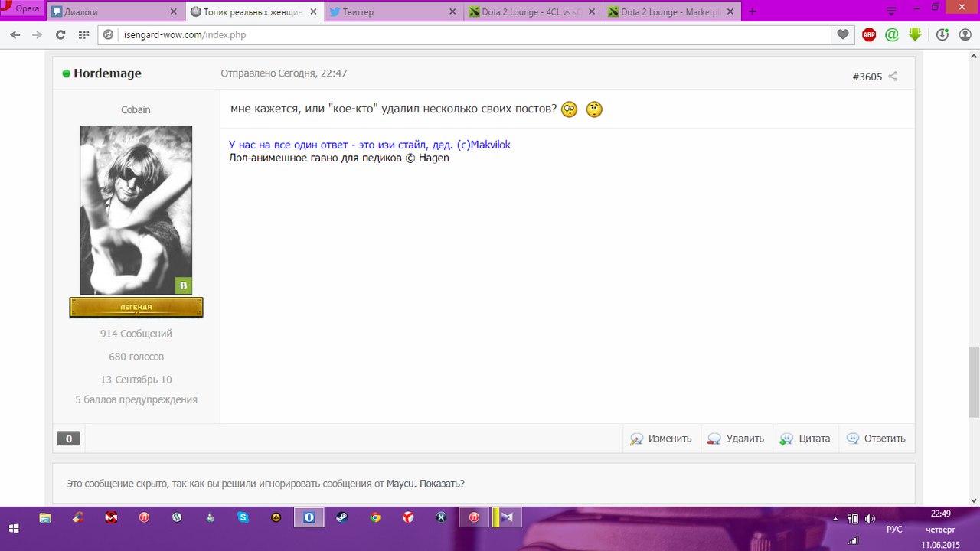Bookmark page with the heart icon
980x551 pixels.
pyautogui.click(x=843, y=34)
